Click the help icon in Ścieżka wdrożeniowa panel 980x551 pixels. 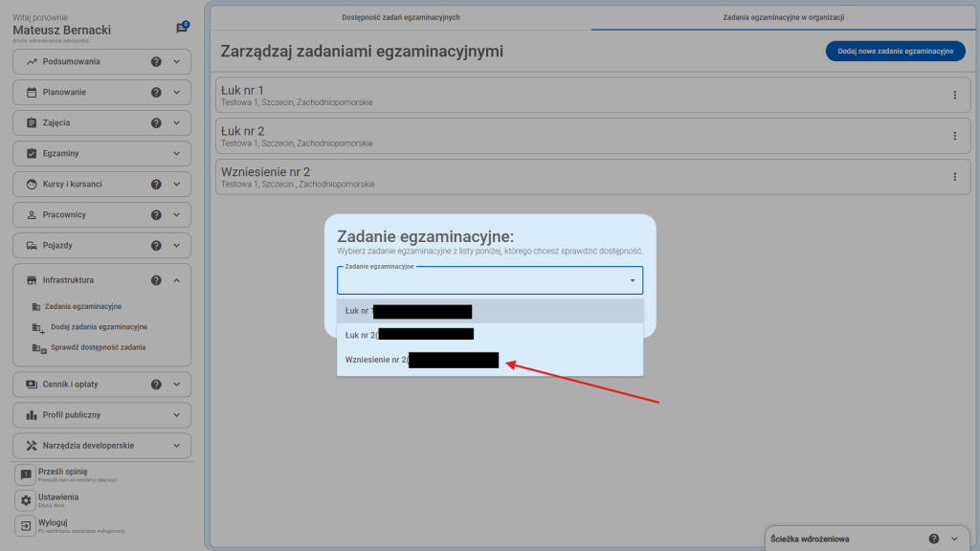[933, 539]
